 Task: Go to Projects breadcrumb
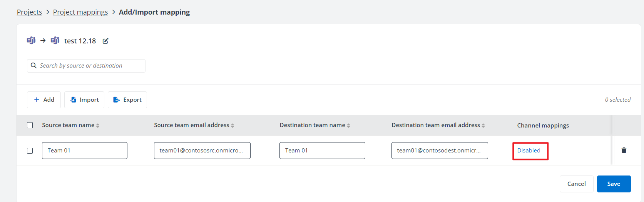coord(29,12)
